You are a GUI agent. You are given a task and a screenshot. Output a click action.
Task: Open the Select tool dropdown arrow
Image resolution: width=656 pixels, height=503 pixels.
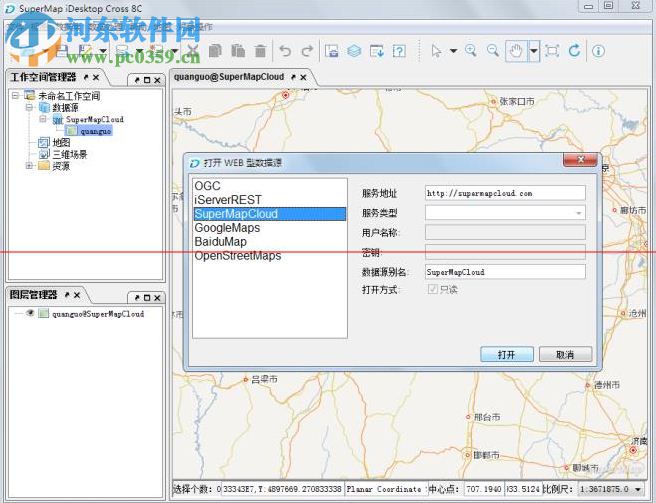[x=453, y=51]
